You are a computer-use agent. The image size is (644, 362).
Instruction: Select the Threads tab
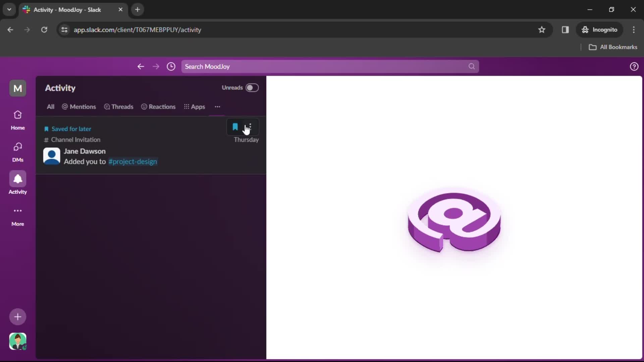pos(118,107)
